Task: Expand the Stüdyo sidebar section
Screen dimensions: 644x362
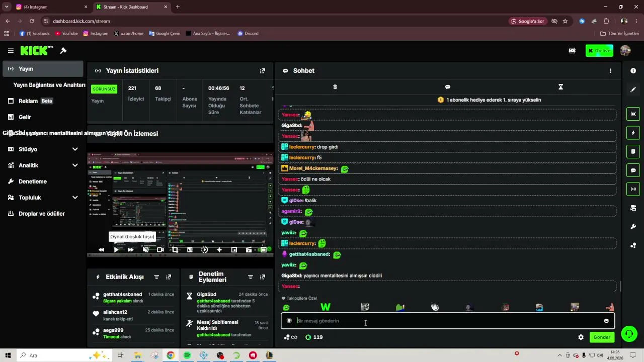Action: (75, 149)
